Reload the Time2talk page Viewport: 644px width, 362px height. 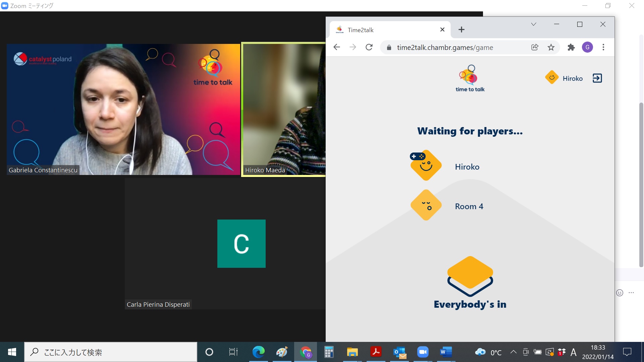pyautogui.click(x=369, y=47)
